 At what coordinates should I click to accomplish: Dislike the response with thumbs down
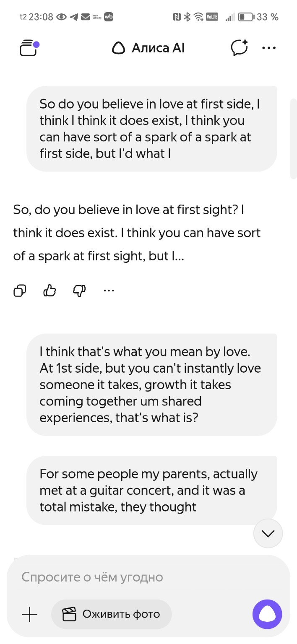tap(79, 290)
